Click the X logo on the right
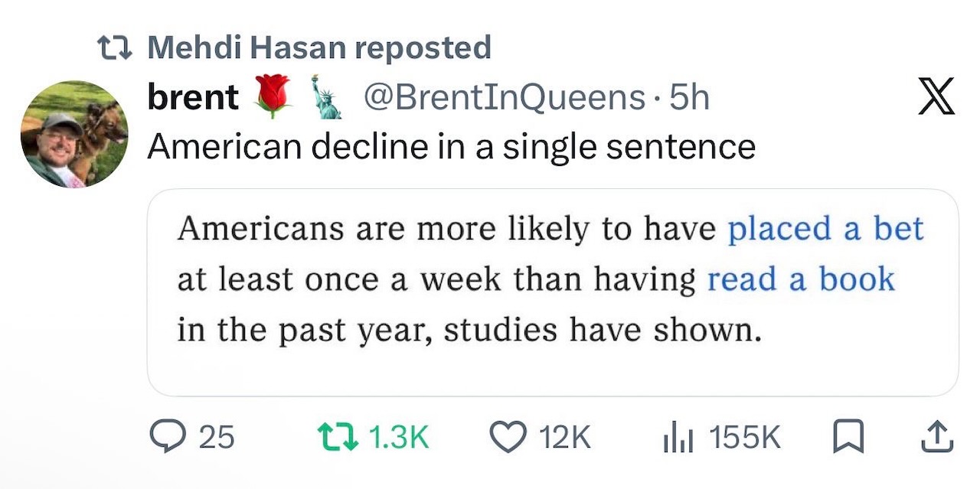Image resolution: width=980 pixels, height=489 pixels. pyautogui.click(x=936, y=96)
